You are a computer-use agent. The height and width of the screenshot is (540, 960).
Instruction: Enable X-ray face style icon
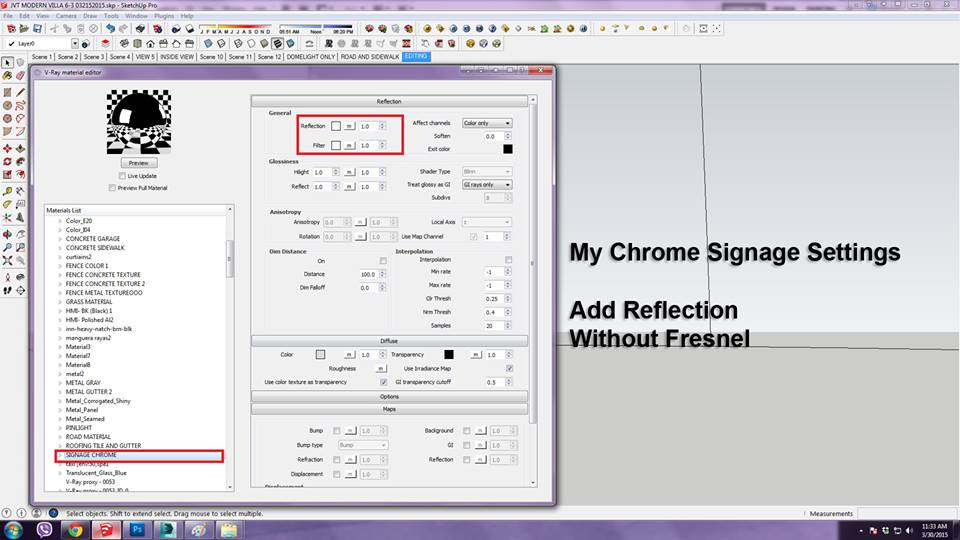click(x=208, y=43)
